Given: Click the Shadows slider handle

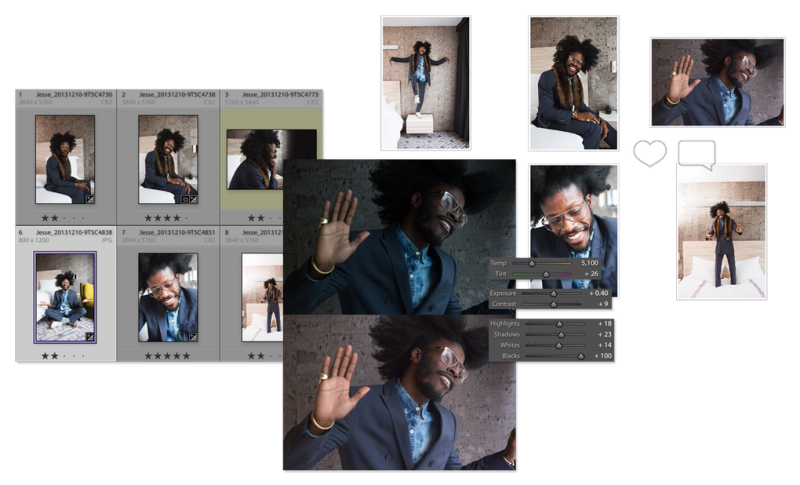Looking at the screenshot, I should click(x=561, y=335).
